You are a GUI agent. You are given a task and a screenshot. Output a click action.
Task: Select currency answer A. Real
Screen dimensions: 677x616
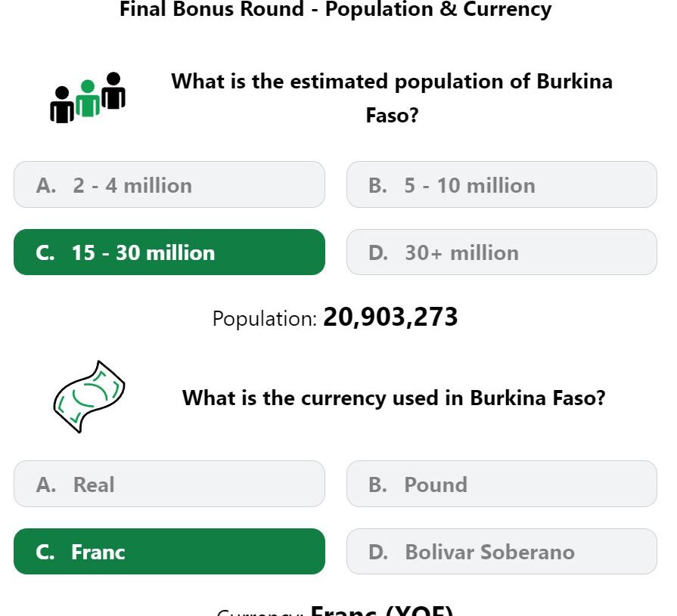[169, 484]
